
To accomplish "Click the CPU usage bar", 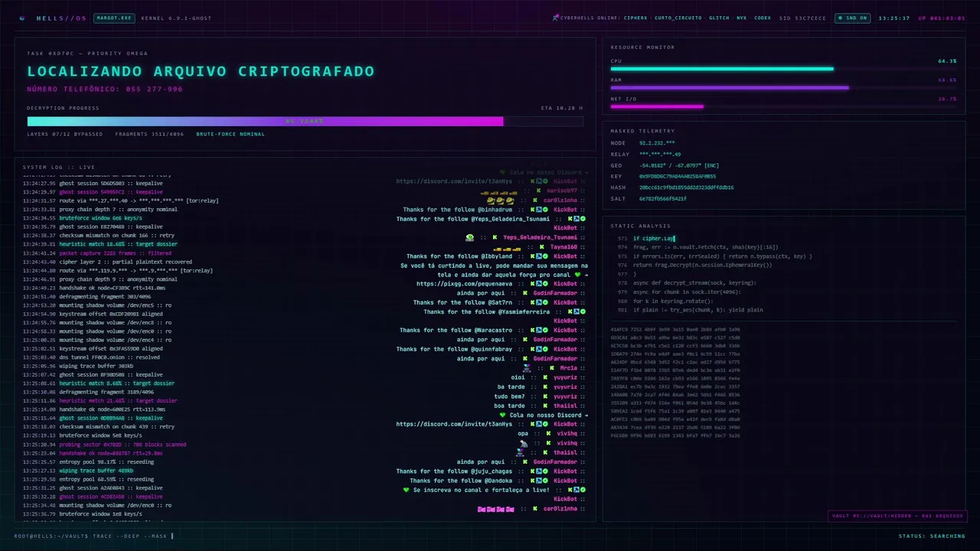I will coord(784,69).
